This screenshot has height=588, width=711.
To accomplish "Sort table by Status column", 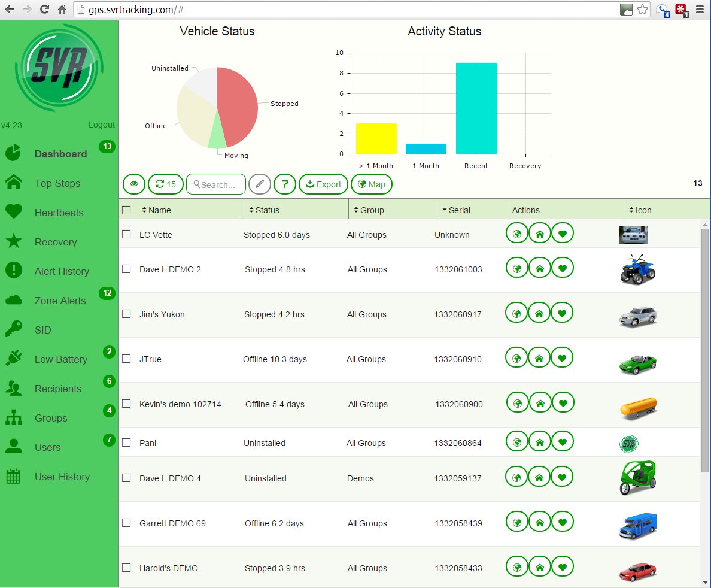I will click(x=265, y=210).
